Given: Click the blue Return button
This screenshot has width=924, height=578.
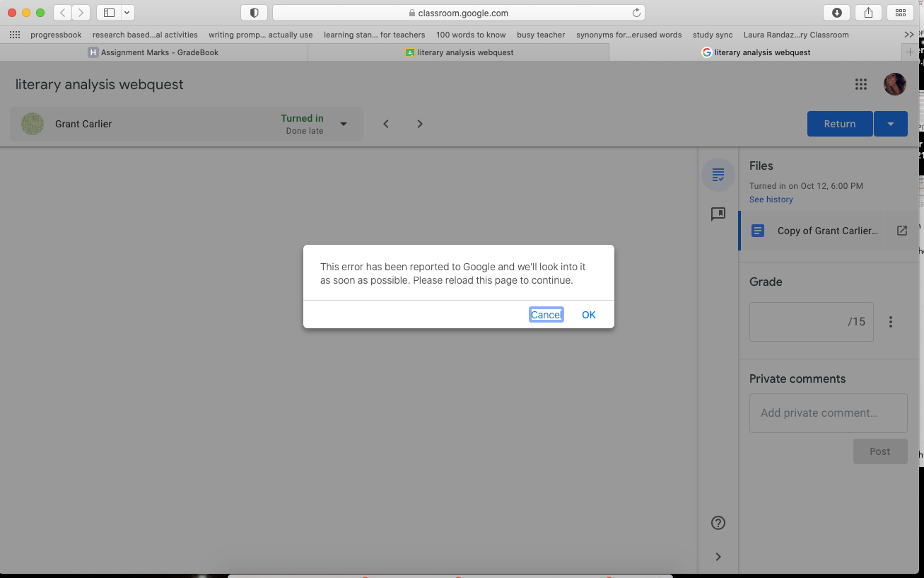Looking at the screenshot, I should pos(840,124).
